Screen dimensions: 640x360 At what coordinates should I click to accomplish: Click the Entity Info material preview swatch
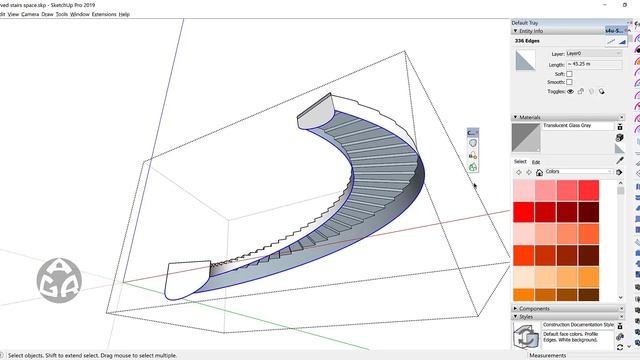pyautogui.click(x=526, y=60)
